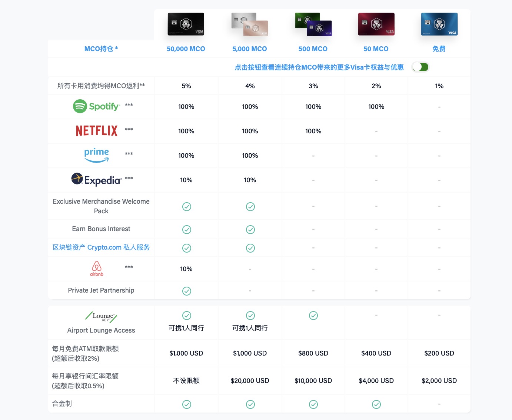Click the Amazon Prime logo

point(97,156)
